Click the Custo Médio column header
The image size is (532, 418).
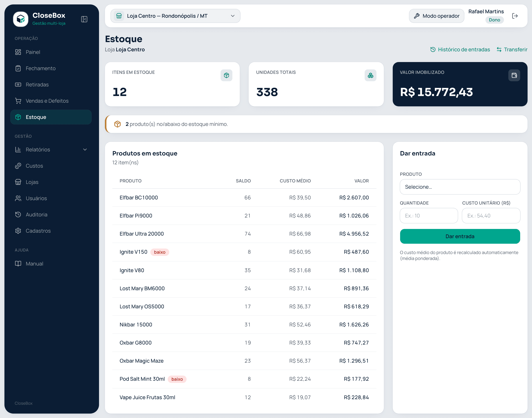(295, 181)
